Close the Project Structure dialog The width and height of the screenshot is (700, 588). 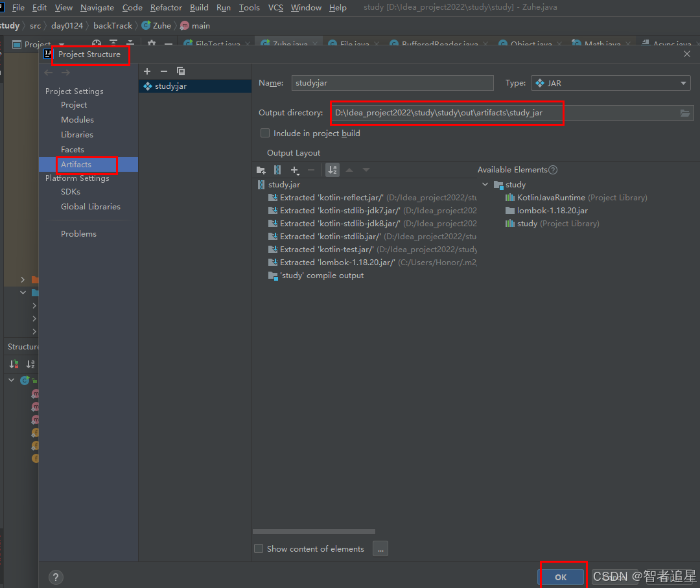(x=687, y=54)
